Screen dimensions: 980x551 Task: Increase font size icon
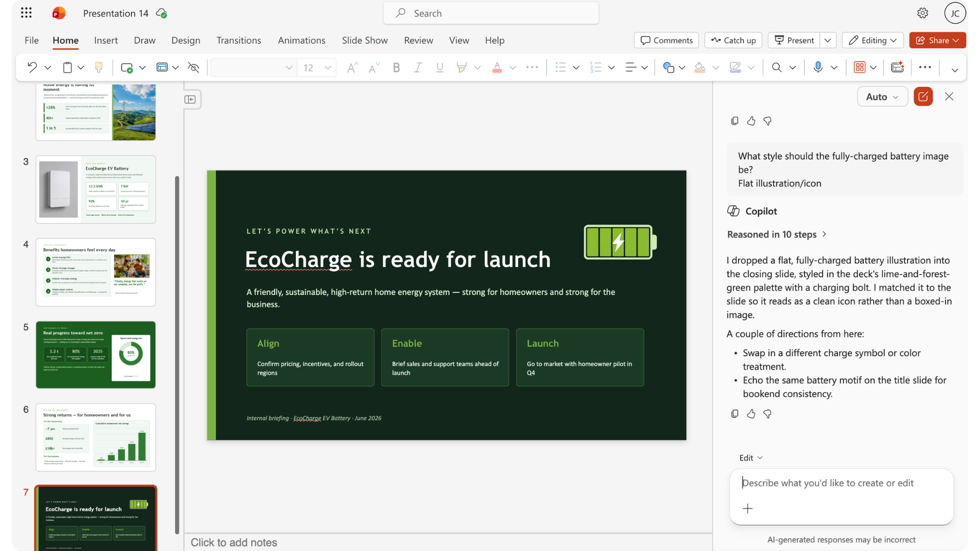[352, 67]
